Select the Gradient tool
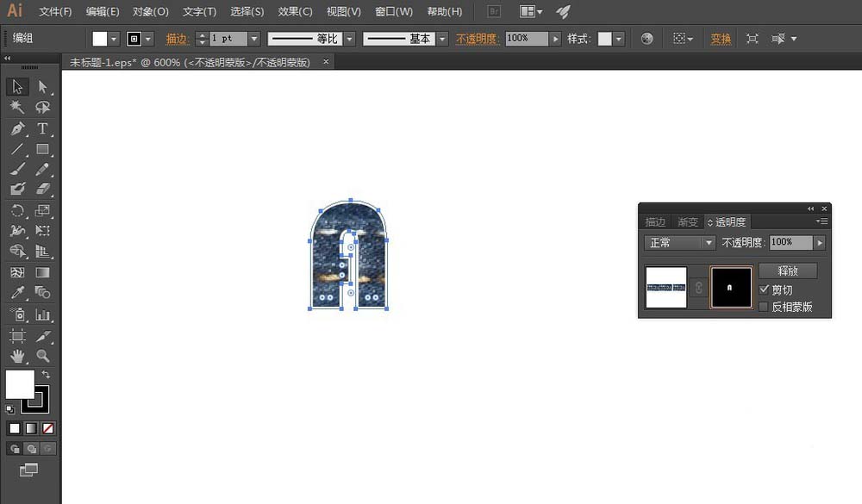Screen dimensions: 862x504 click(x=42, y=272)
